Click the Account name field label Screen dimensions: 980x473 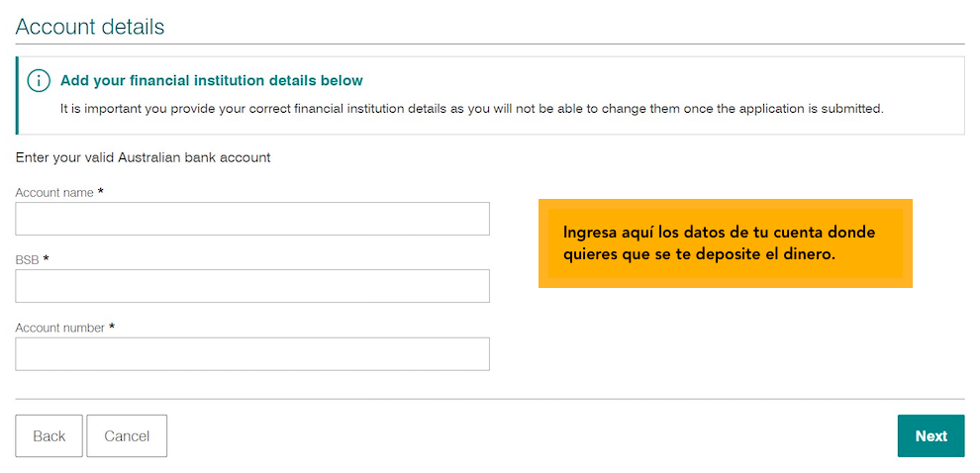54,192
